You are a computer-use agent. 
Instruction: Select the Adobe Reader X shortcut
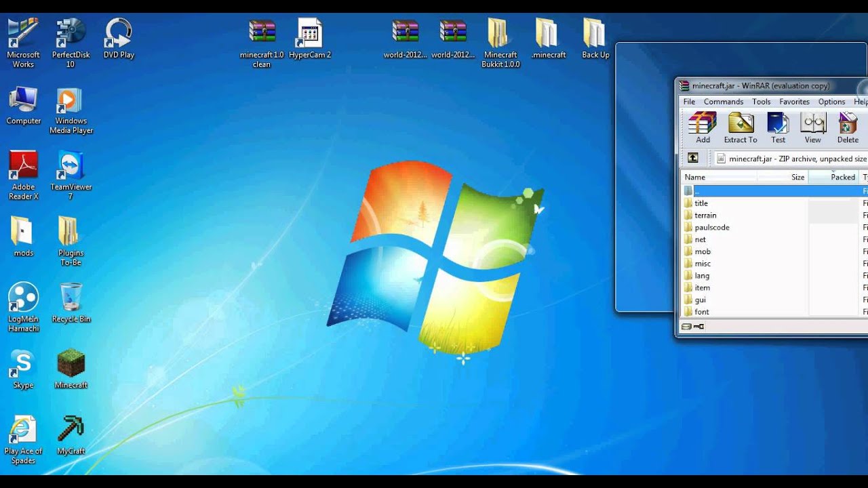click(x=23, y=176)
